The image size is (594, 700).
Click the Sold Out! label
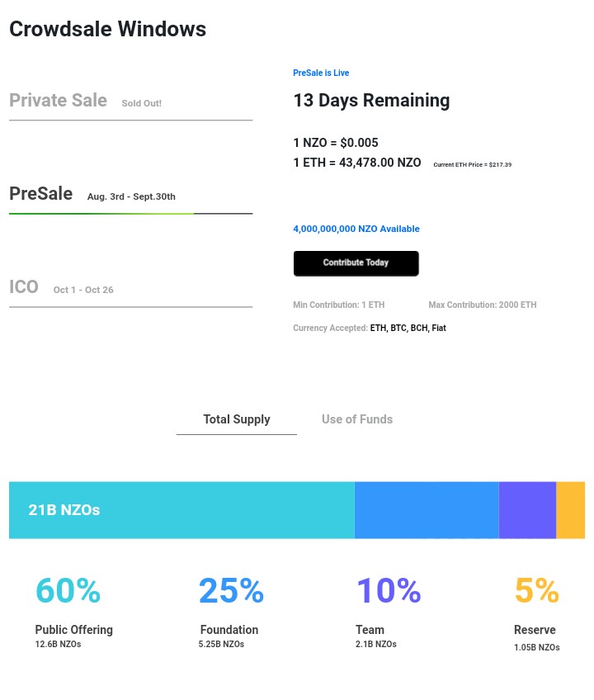coord(141,103)
